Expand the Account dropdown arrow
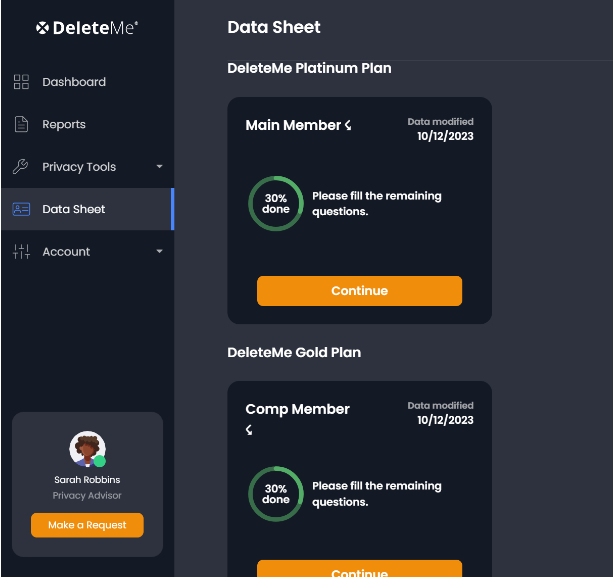 click(x=159, y=251)
